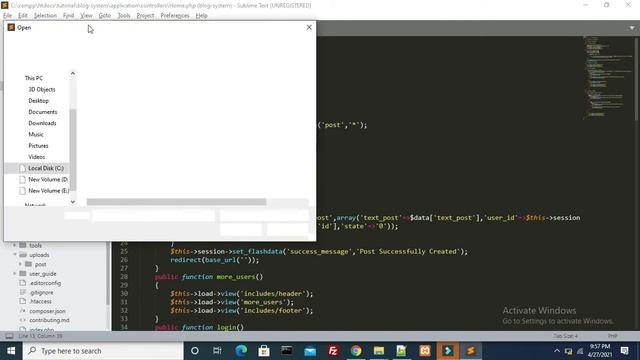Image resolution: width=640 pixels, height=360 pixels.
Task: Change PHP syntax in status bar
Action: tap(612, 336)
